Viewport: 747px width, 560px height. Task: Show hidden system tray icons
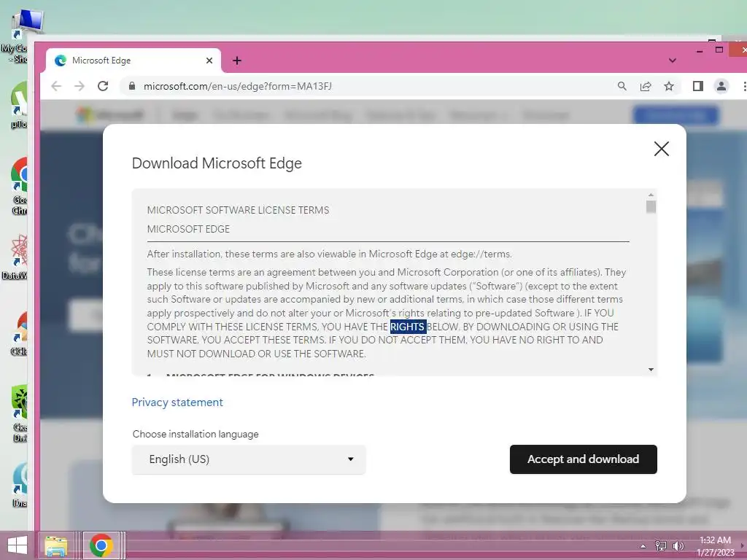pos(643,546)
